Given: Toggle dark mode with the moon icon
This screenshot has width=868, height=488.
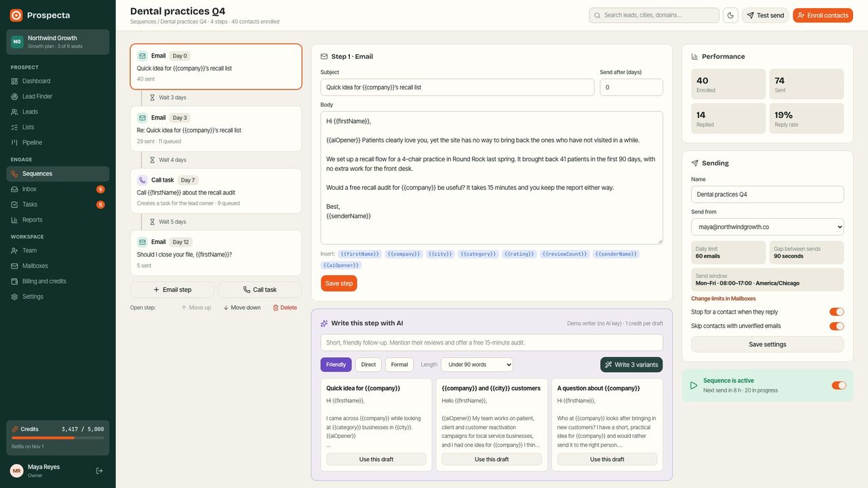Looking at the screenshot, I should pos(730,16).
